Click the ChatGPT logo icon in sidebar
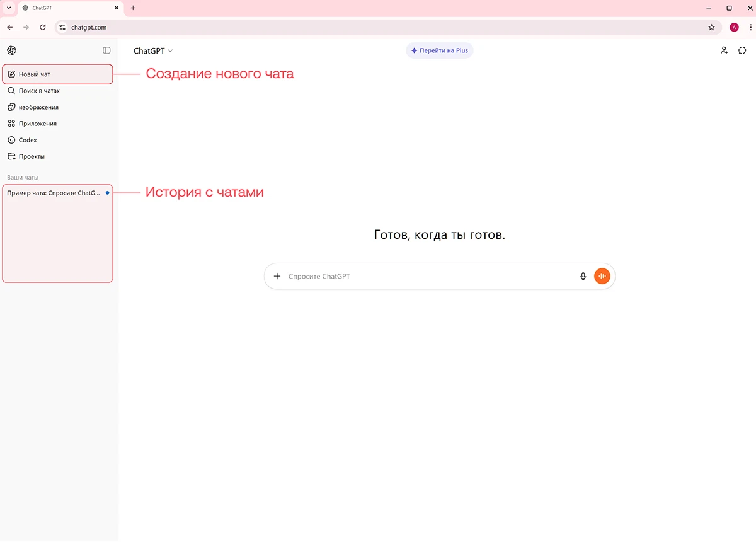The image size is (756, 542). 11,50
